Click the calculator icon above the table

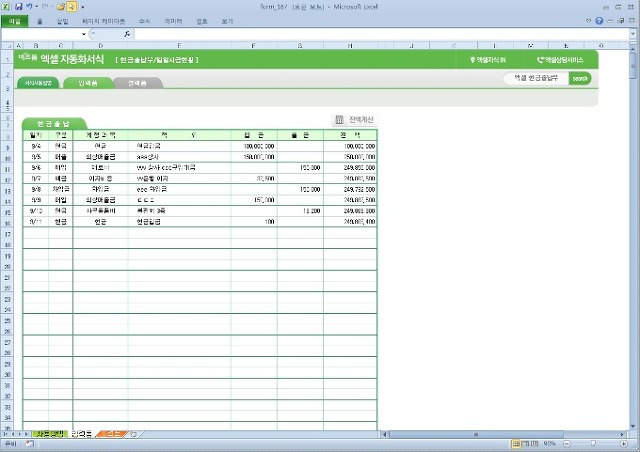[x=339, y=120]
